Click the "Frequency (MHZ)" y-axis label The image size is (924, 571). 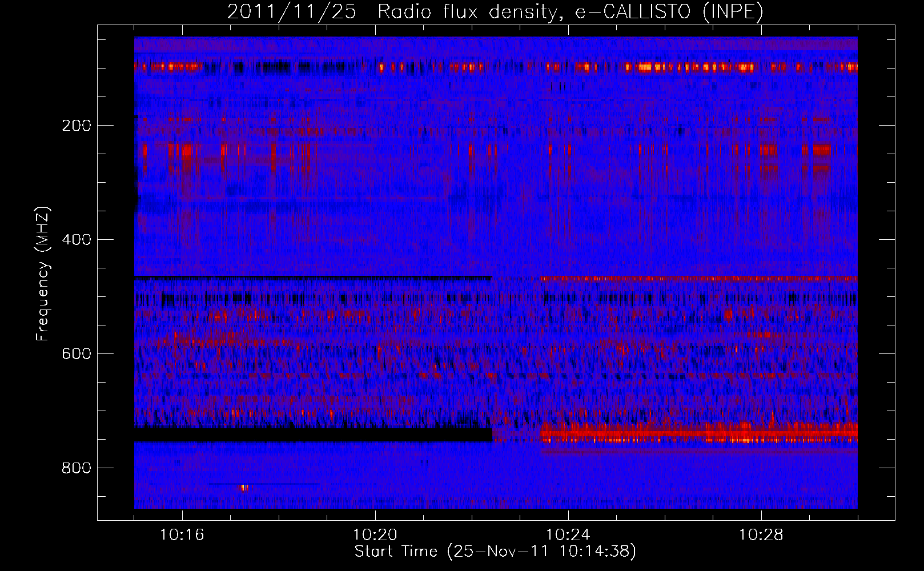[42, 274]
